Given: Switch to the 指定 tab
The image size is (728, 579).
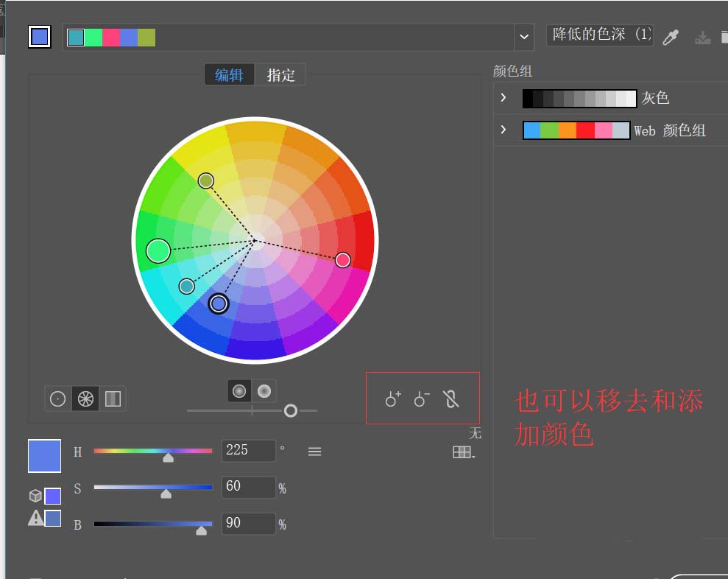Looking at the screenshot, I should point(280,75).
